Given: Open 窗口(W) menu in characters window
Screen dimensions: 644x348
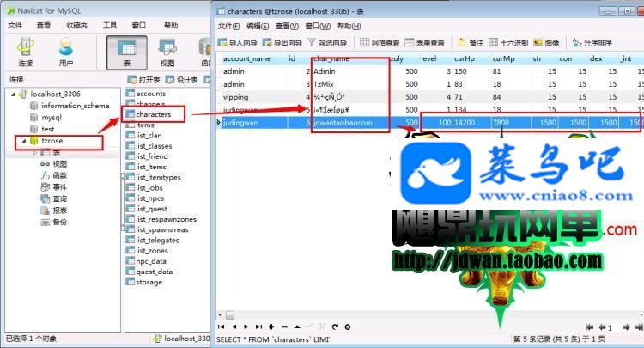Looking at the screenshot, I should tap(318, 27).
